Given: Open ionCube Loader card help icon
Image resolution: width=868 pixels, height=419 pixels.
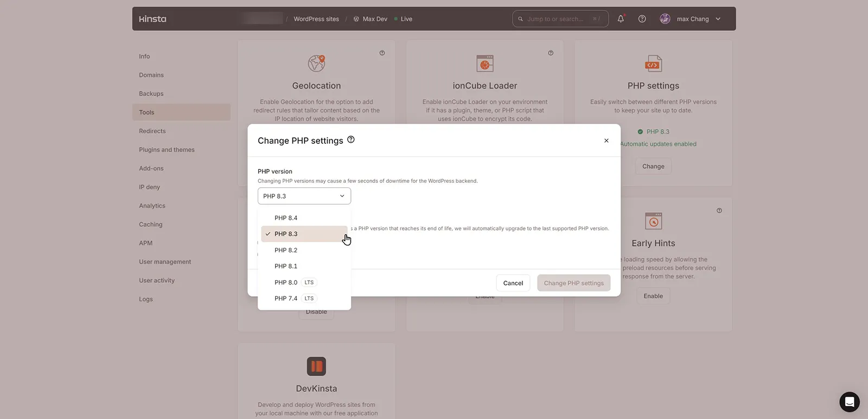Looking at the screenshot, I should click(x=551, y=53).
